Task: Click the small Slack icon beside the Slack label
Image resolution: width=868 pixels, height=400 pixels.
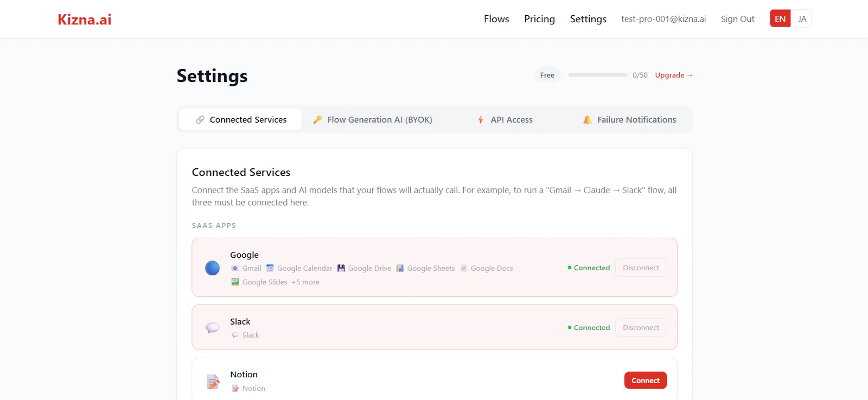Action: (235, 335)
